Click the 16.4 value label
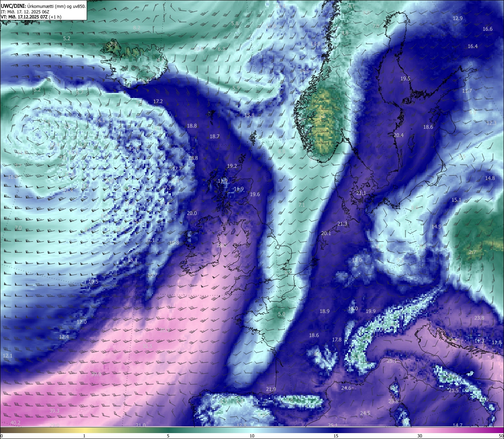This screenshot has height=439, width=504. (472, 46)
